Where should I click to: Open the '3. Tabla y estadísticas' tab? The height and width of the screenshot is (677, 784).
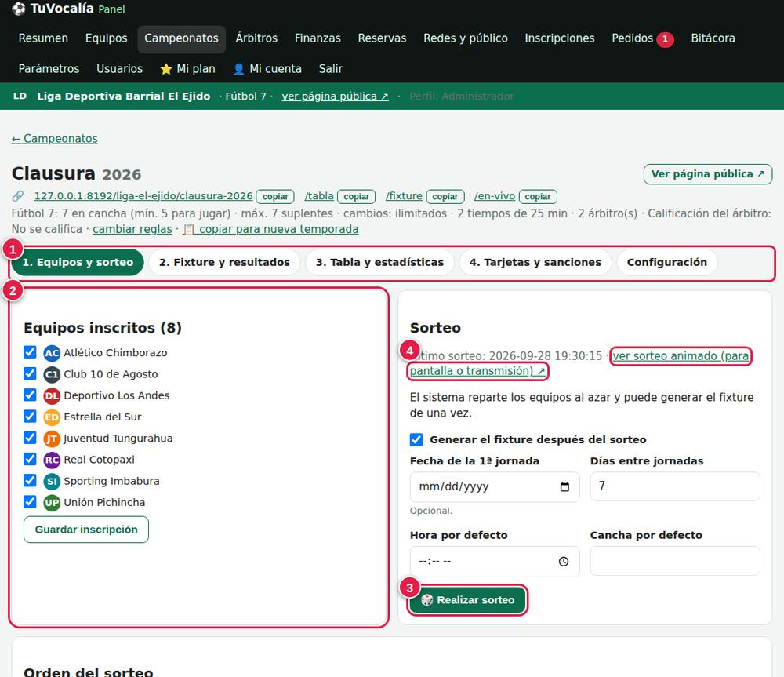tap(379, 262)
